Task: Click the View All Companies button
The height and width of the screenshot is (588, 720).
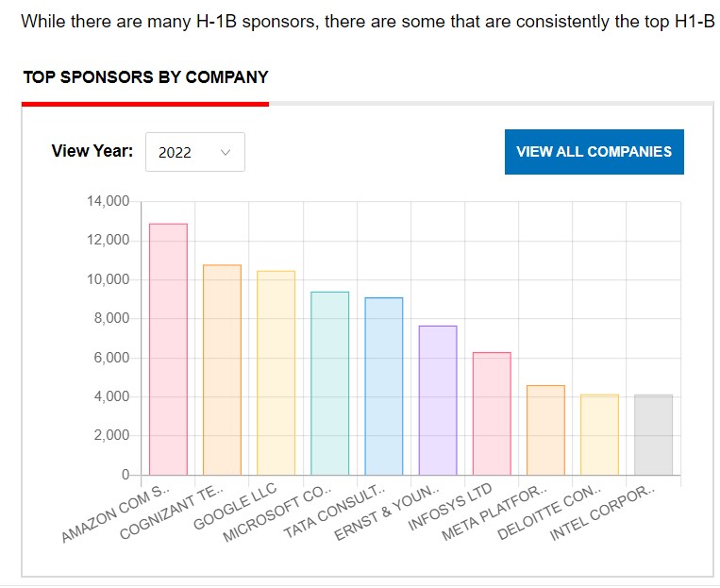Action: [594, 152]
